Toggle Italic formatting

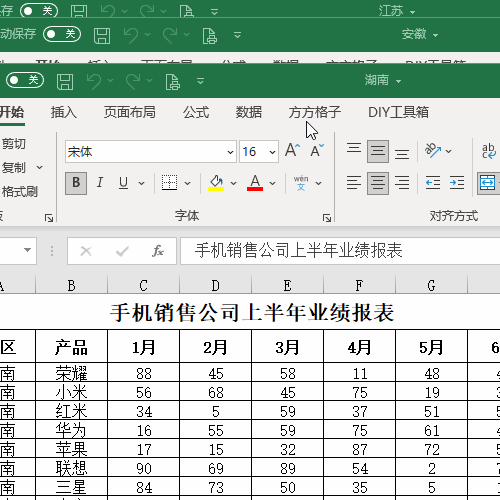pyautogui.click(x=100, y=183)
